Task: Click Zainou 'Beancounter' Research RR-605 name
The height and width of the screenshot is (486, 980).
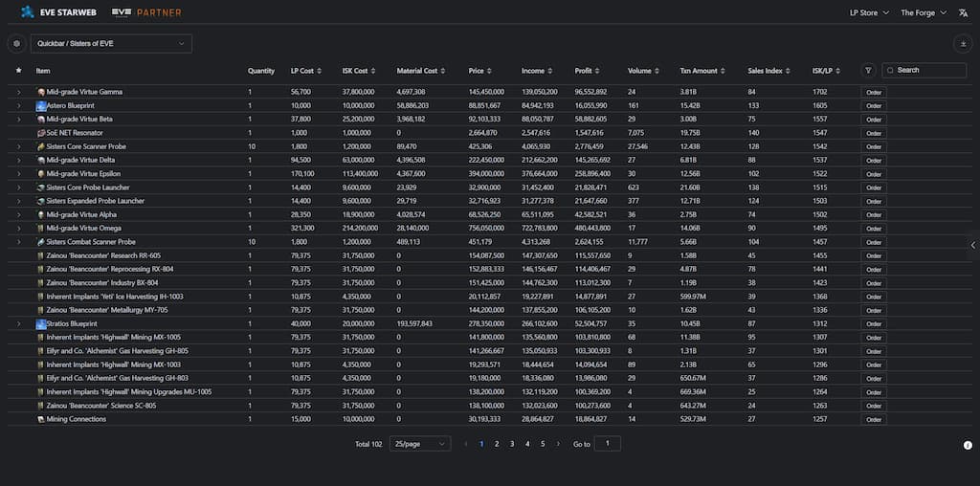Action: coord(103,255)
